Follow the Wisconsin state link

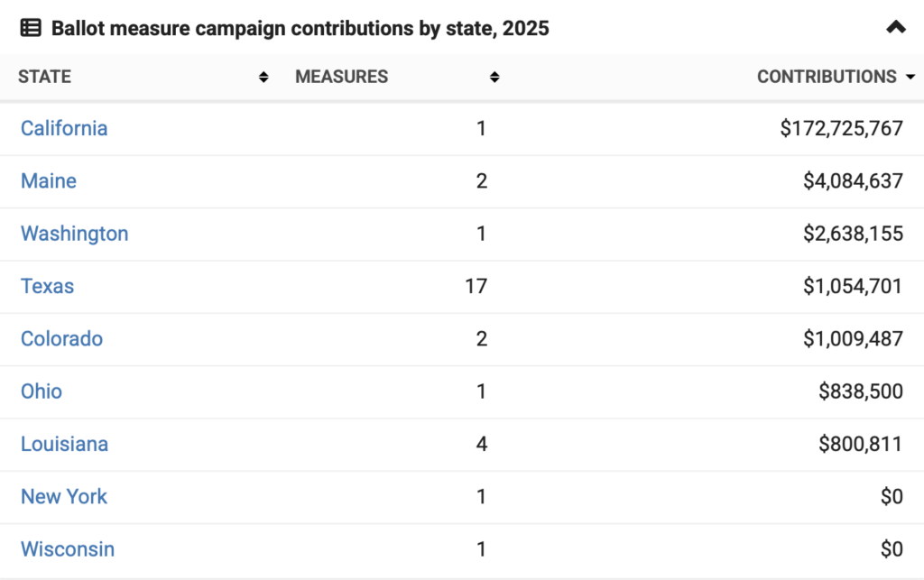(68, 549)
